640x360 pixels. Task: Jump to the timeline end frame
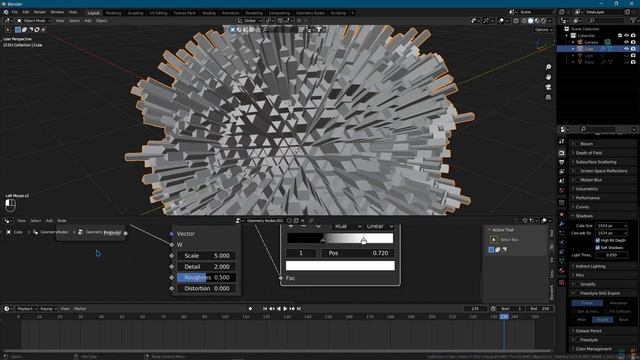[299, 309]
